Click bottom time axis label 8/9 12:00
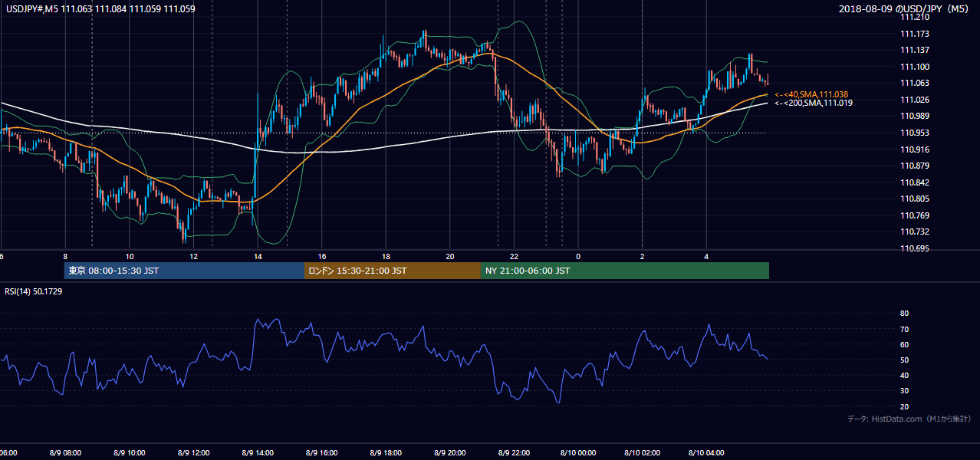 [193, 453]
